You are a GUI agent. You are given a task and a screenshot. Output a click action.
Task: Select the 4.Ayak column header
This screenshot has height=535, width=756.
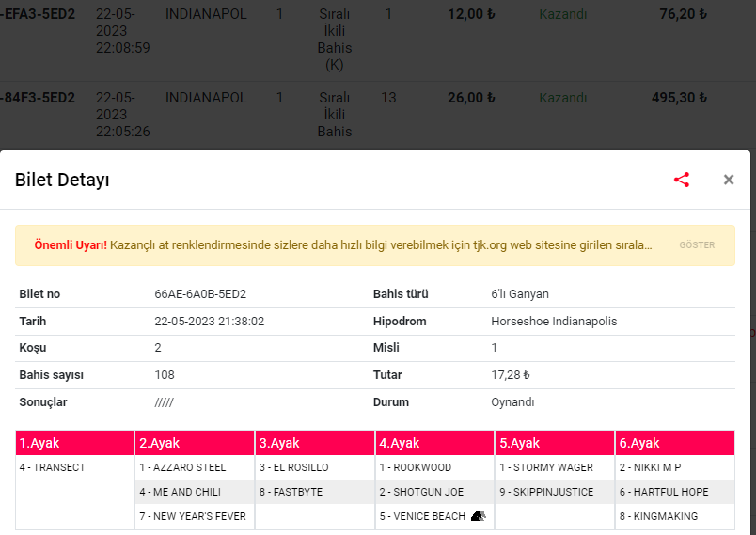click(x=434, y=443)
